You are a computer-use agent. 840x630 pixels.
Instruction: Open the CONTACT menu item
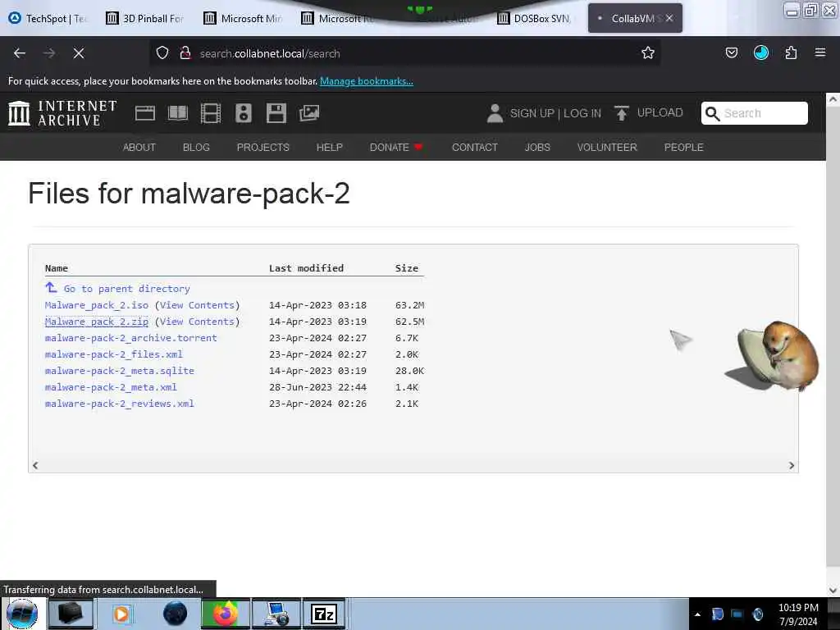click(x=475, y=148)
